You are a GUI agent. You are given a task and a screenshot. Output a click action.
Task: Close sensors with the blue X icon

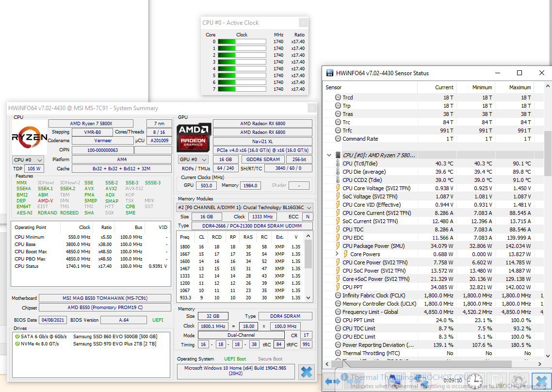[x=541, y=381]
